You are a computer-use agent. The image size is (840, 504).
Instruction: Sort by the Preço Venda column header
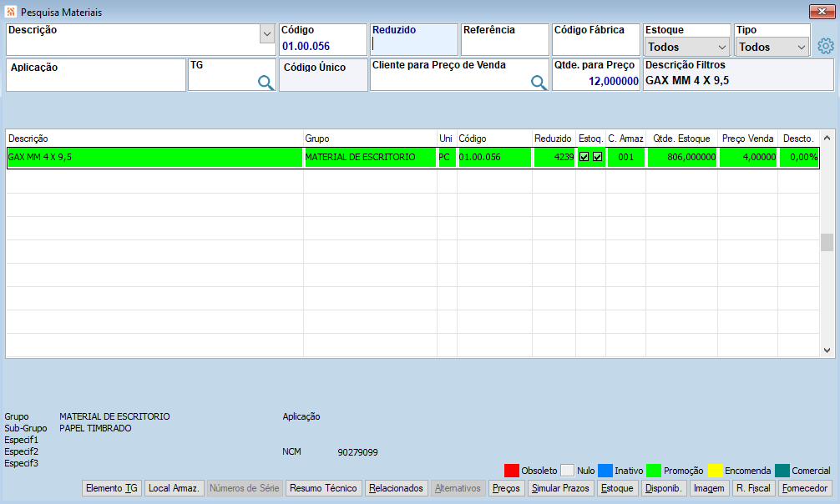tap(747, 139)
